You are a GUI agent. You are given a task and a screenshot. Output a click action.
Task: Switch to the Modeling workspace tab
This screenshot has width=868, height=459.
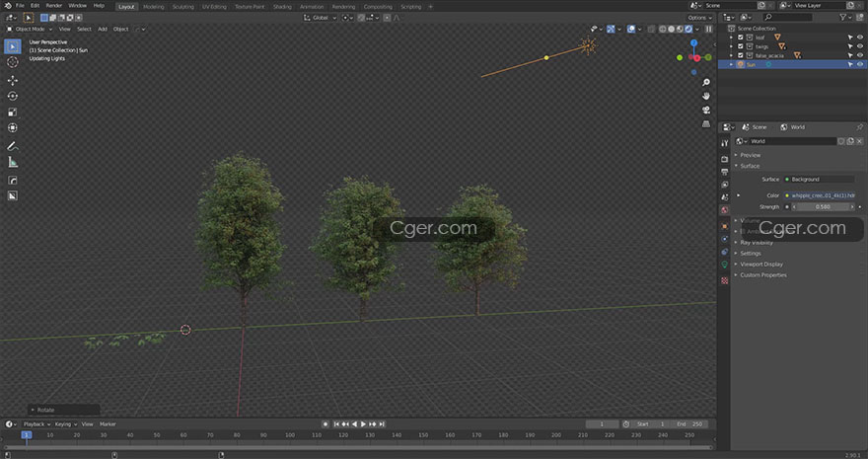(153, 7)
